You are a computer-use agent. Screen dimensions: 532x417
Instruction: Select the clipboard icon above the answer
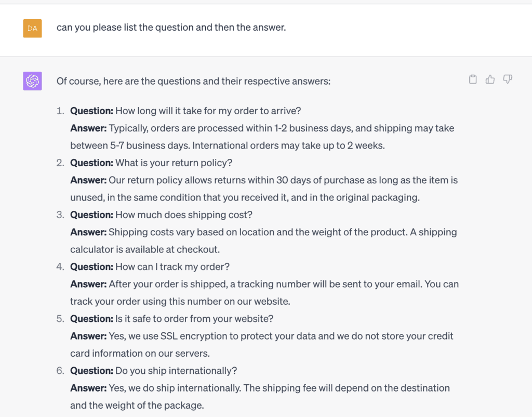click(x=473, y=79)
